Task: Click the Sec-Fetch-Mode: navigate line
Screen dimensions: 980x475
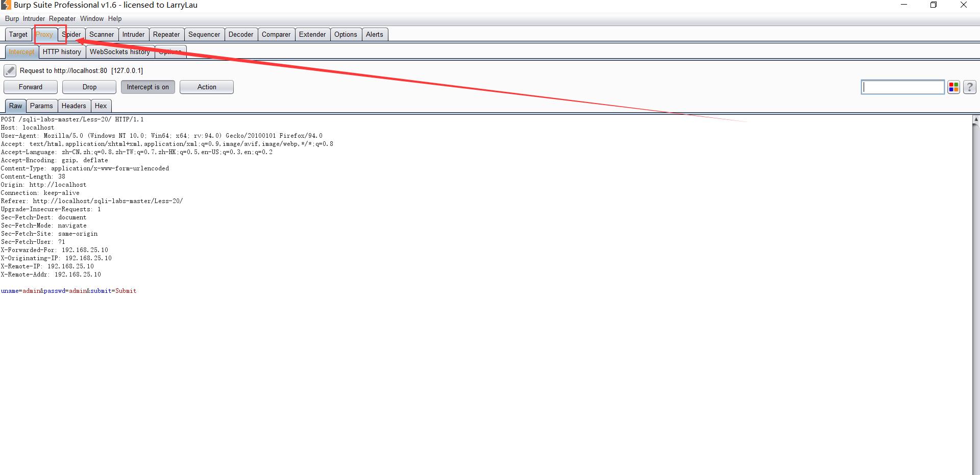Action: coord(44,226)
